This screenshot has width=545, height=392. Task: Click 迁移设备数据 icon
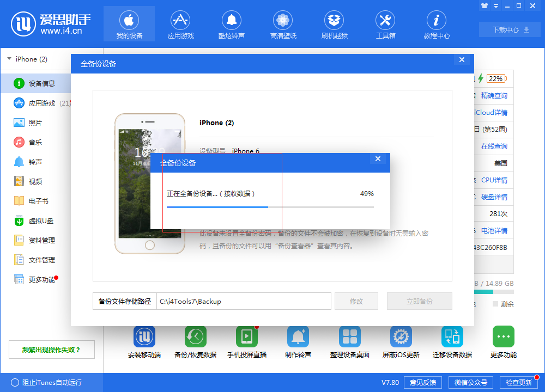tap(452, 336)
